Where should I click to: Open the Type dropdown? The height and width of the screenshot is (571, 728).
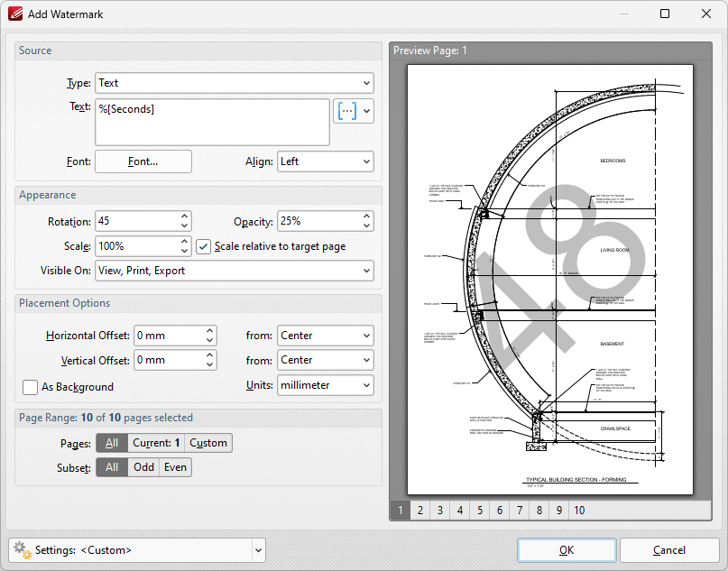point(235,83)
